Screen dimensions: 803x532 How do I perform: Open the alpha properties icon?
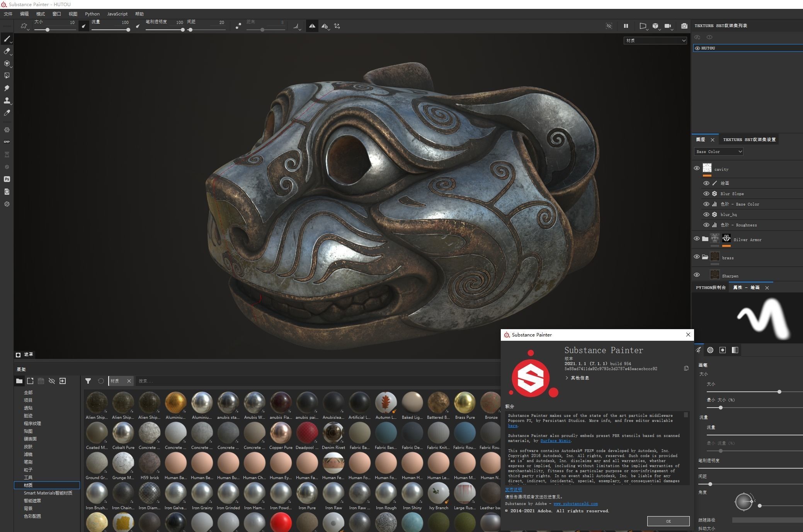point(710,350)
